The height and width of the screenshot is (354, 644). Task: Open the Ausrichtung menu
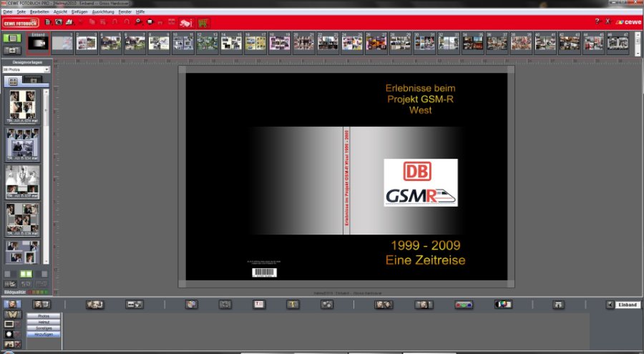(103, 12)
